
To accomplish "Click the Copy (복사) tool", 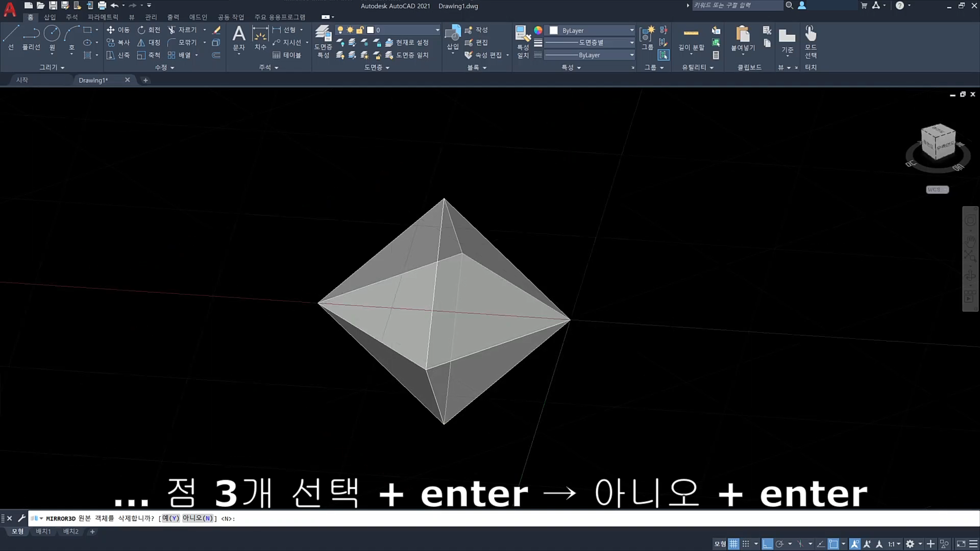I will 118,42.
